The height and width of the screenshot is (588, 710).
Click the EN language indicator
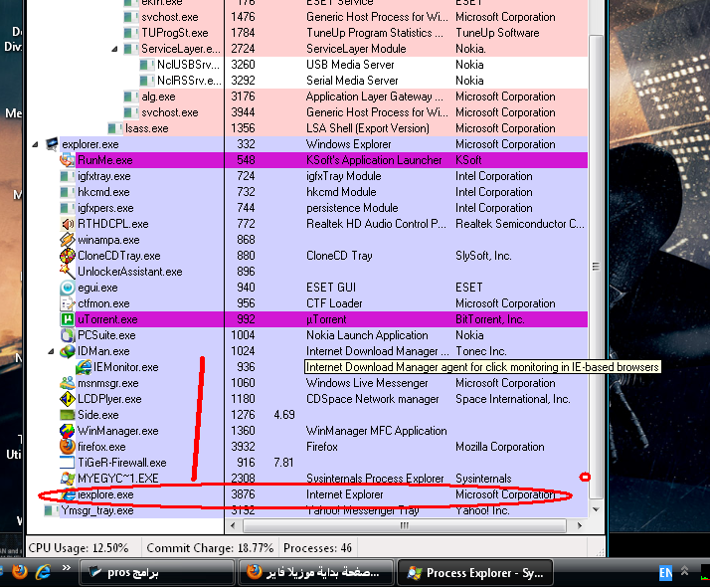[x=665, y=573]
